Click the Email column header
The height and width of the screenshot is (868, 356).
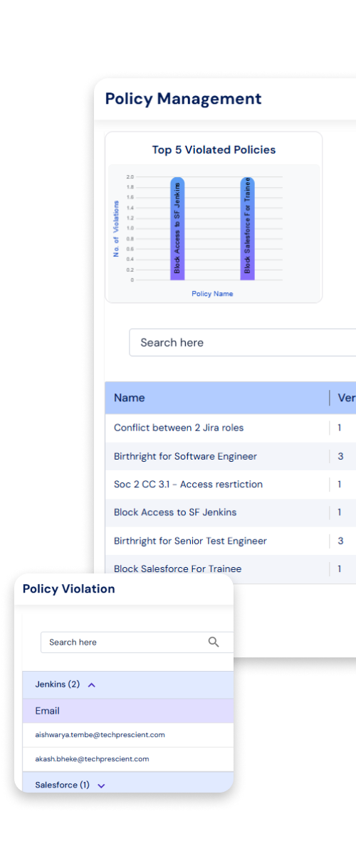point(48,711)
